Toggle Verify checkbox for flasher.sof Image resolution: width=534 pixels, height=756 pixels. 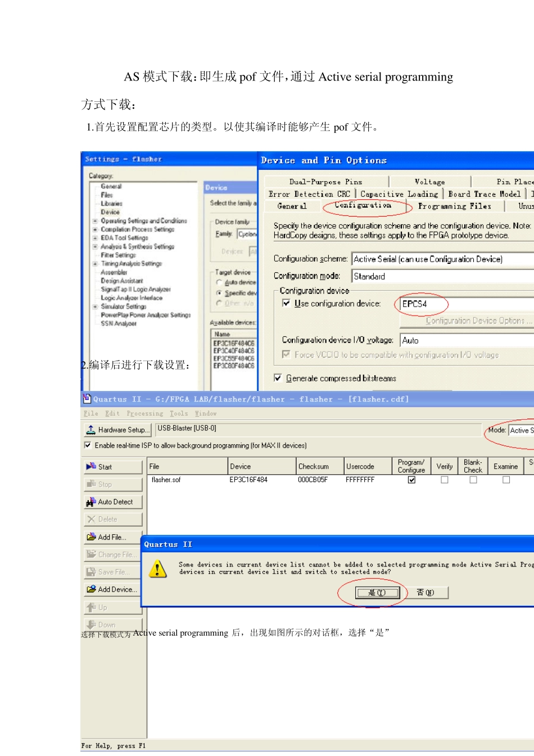[x=445, y=480]
